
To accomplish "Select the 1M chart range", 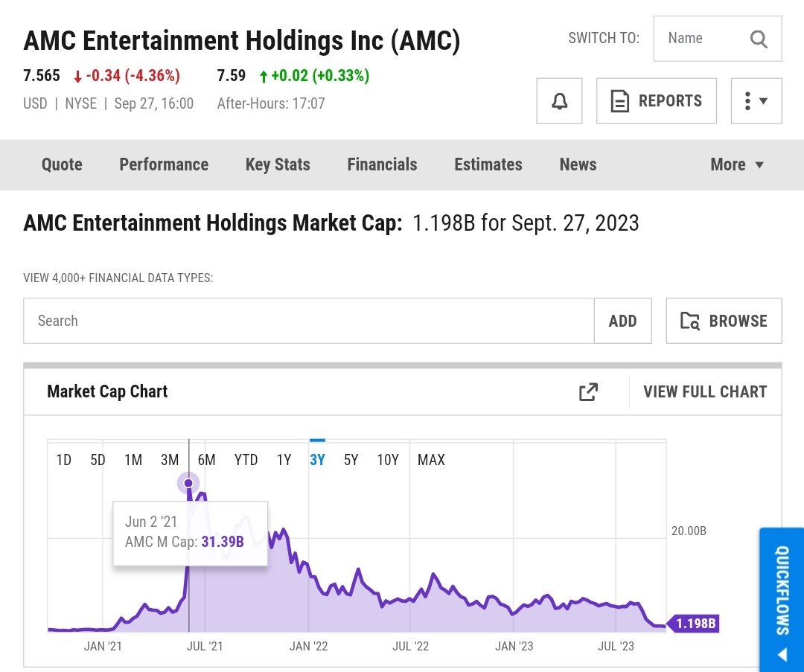I will [x=133, y=460].
